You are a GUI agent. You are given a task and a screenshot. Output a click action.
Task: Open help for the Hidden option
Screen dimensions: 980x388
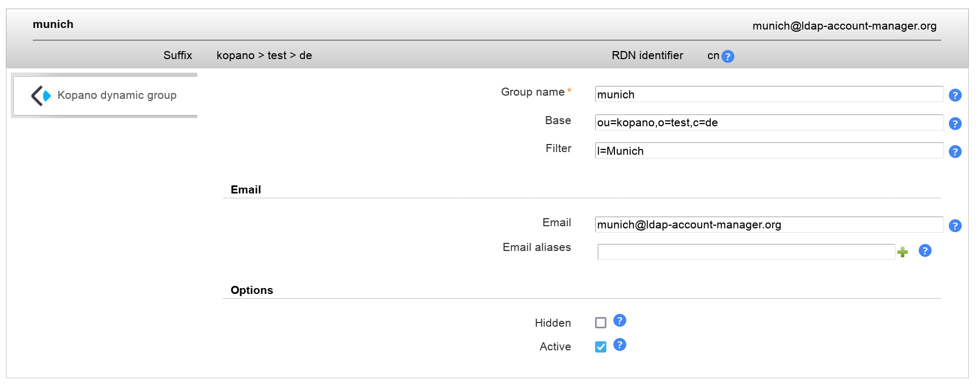coord(619,321)
